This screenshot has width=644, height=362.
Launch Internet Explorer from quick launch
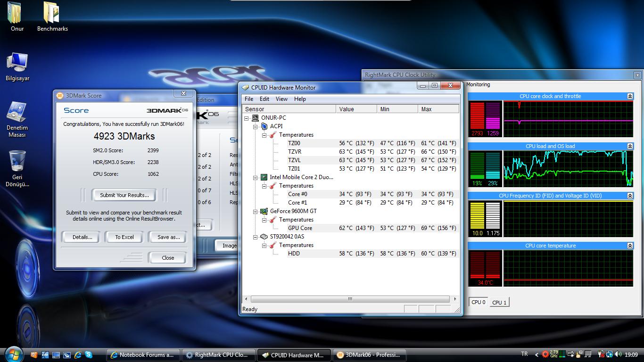coord(78,355)
